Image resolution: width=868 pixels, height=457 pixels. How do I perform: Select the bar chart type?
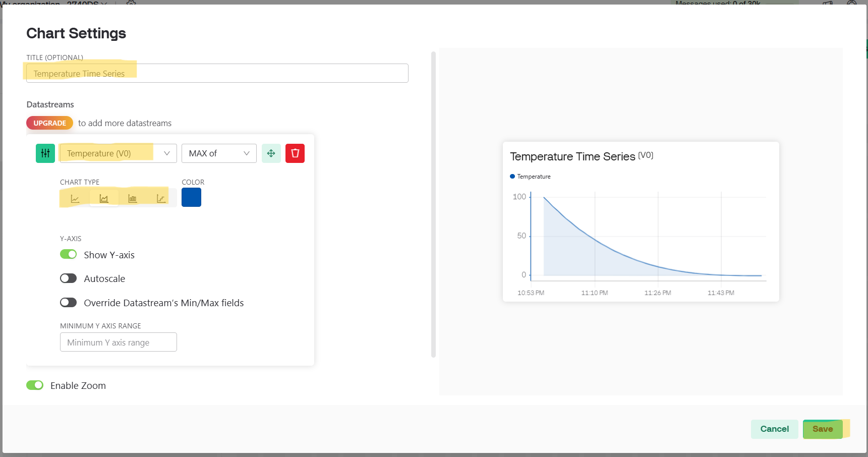[133, 198]
